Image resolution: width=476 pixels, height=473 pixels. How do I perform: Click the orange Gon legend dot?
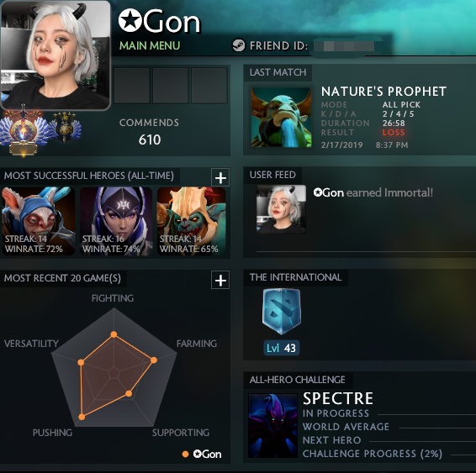point(185,454)
